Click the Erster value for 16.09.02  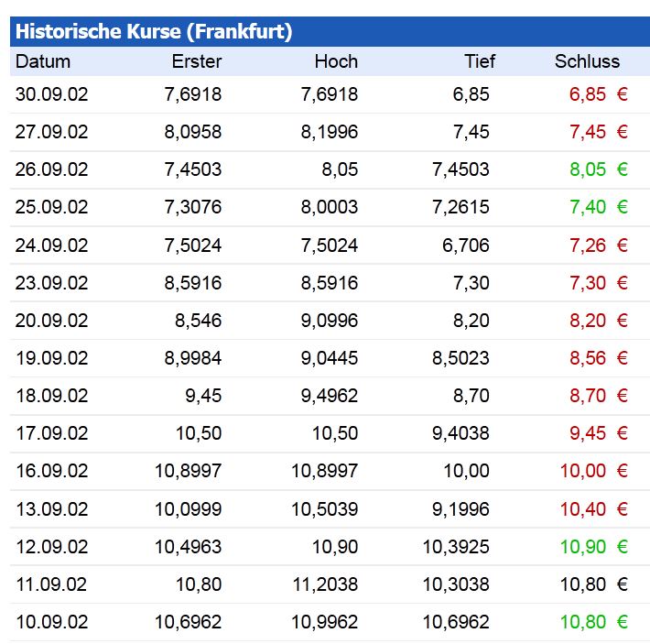[x=188, y=471]
